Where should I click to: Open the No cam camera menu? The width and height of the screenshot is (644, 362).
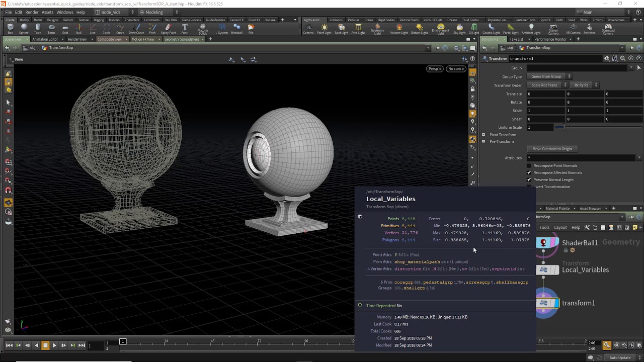[456, 69]
